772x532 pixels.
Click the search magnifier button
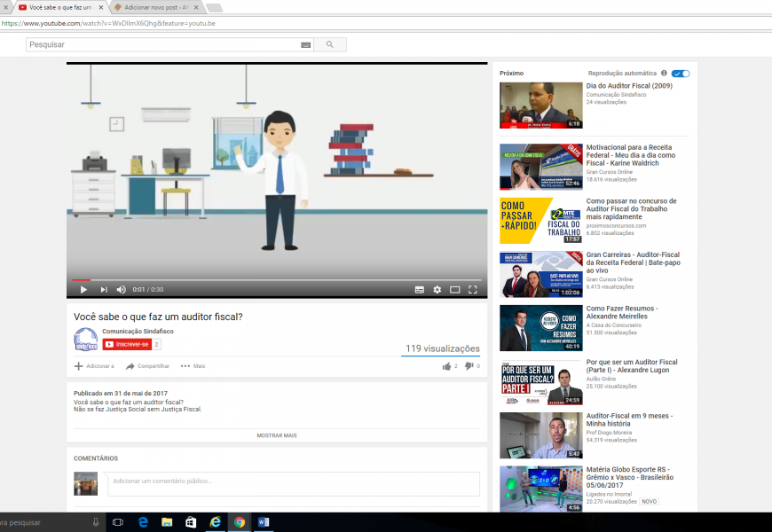coord(330,44)
